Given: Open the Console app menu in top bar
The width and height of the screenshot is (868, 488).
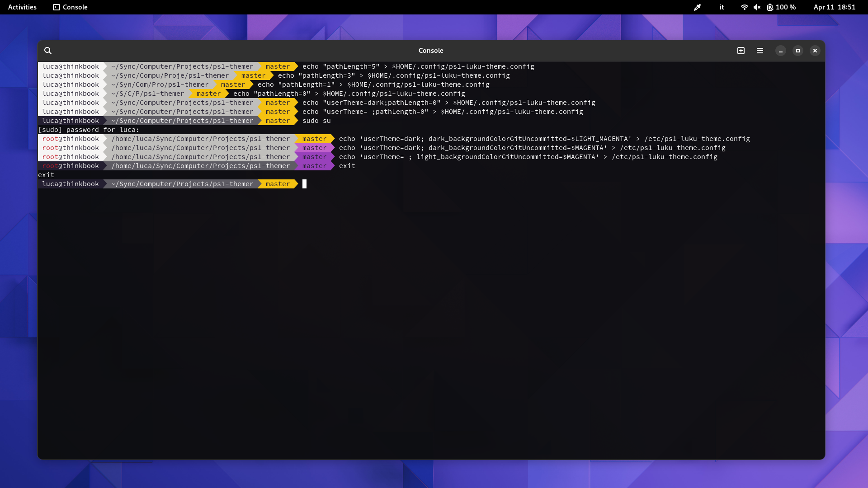Looking at the screenshot, I should click(x=70, y=7).
